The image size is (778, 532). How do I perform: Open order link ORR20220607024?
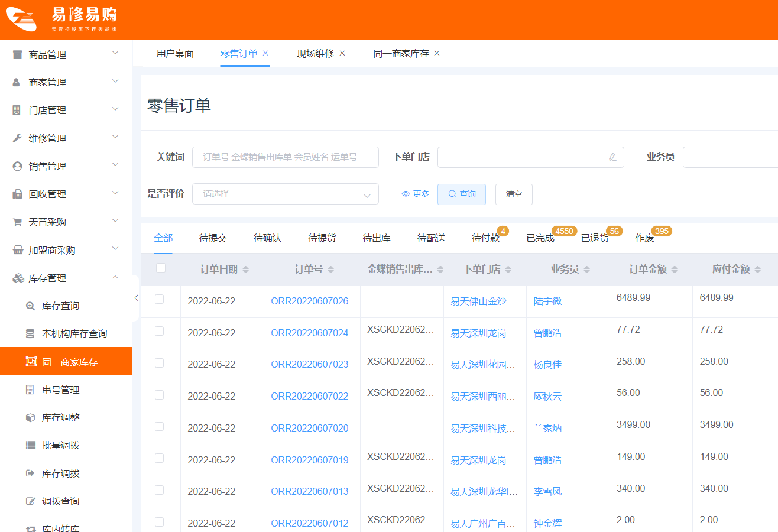point(309,333)
